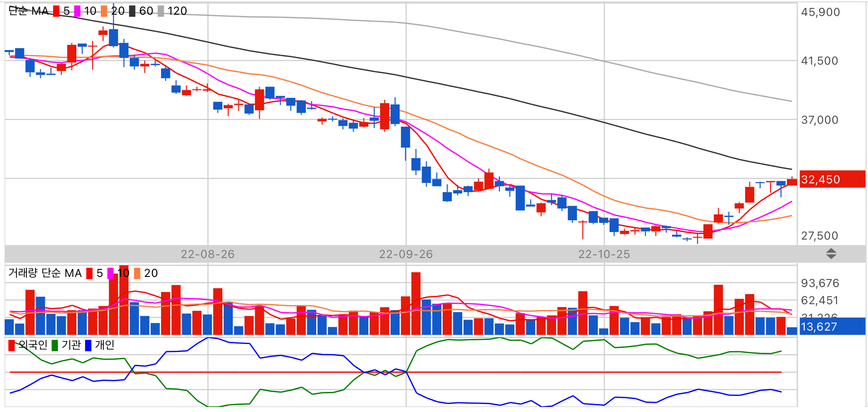Click the red volume MA 5 swatch
868x412 pixels.
point(89,274)
